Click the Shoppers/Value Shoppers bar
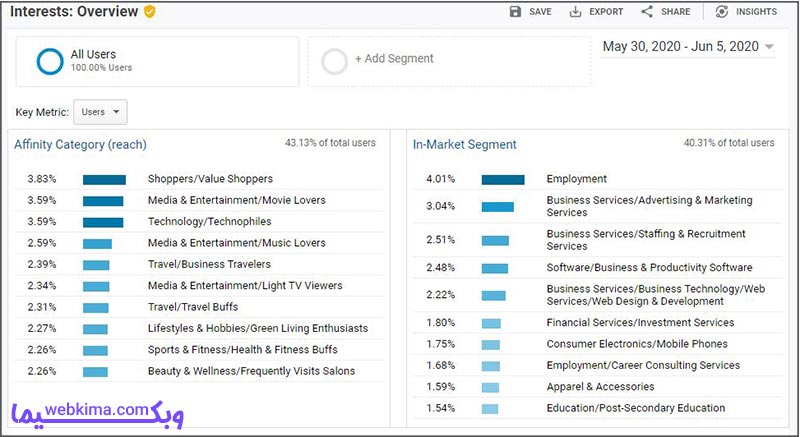The image size is (800, 437). pos(105,179)
